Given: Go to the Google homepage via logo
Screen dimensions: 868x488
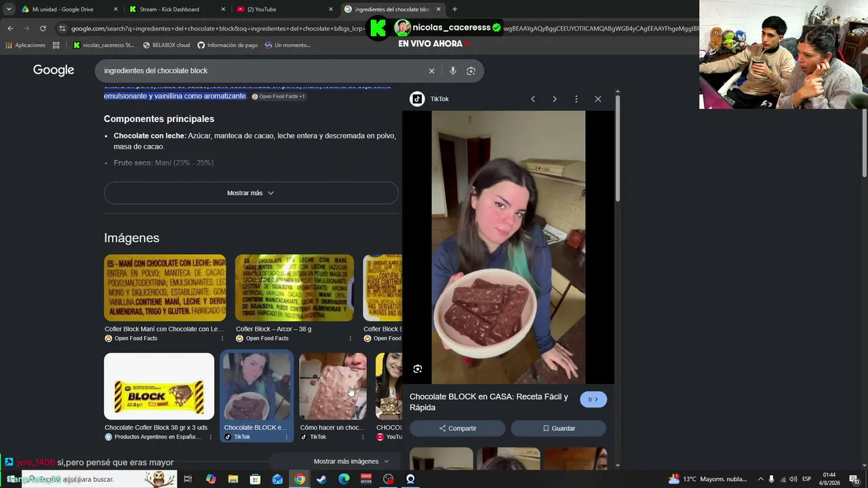Looking at the screenshot, I should pyautogui.click(x=54, y=70).
